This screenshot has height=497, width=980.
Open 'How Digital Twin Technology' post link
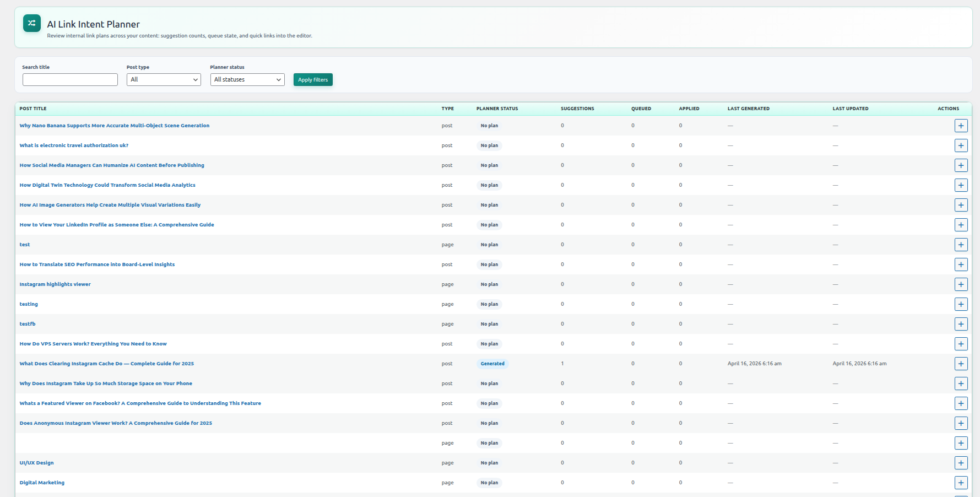[x=107, y=185]
